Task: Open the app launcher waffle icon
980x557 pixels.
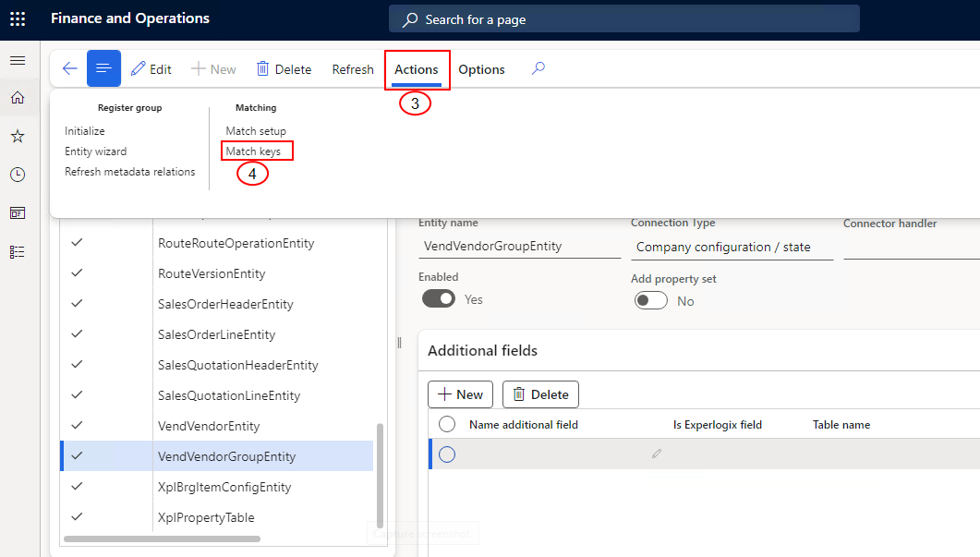Action: (18, 18)
